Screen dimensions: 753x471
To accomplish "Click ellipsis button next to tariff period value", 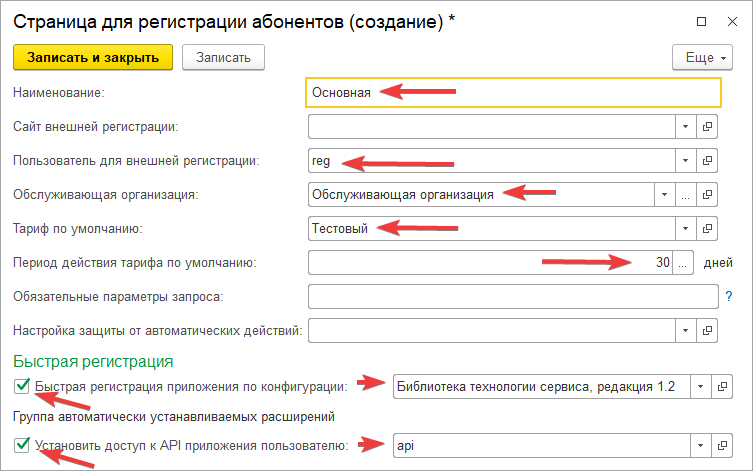I will (x=683, y=263).
